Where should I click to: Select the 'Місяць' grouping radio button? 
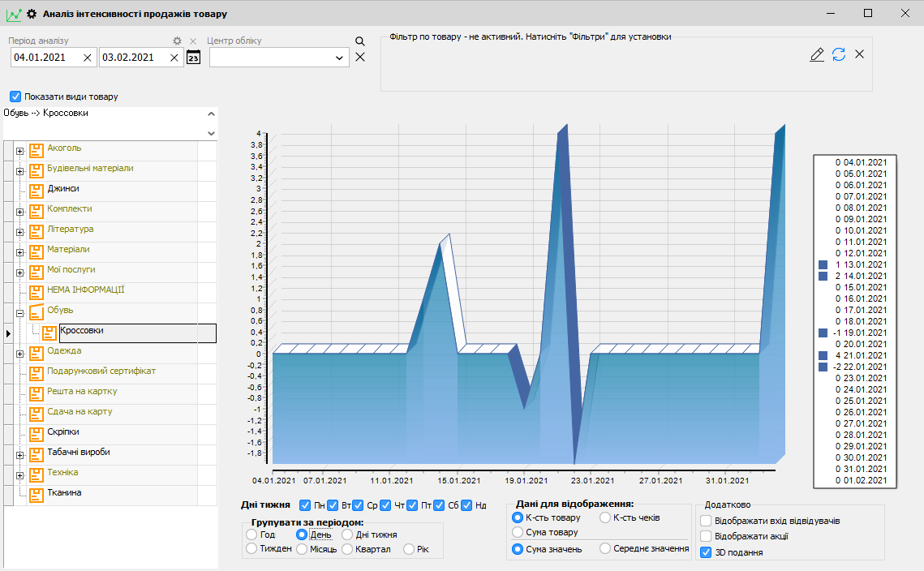click(302, 549)
